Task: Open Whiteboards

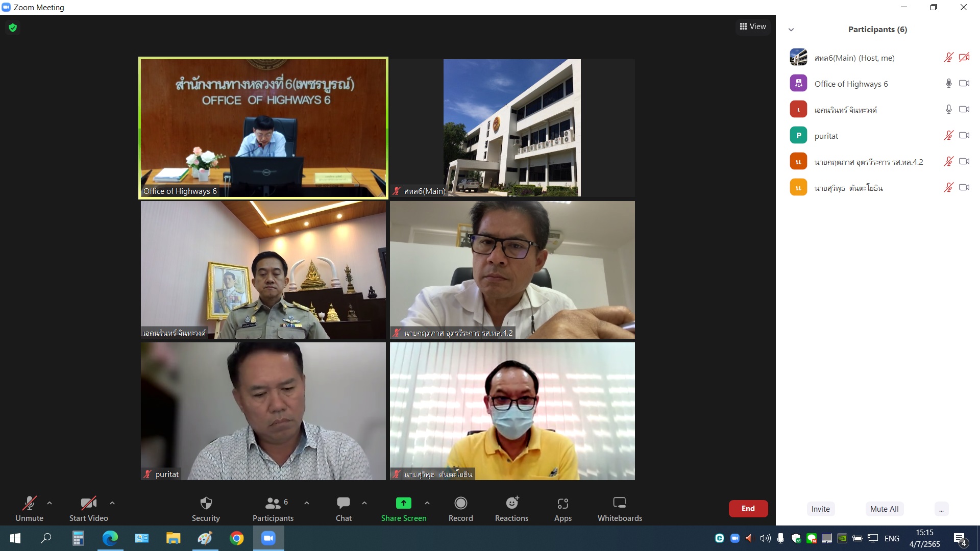Action: pos(620,509)
